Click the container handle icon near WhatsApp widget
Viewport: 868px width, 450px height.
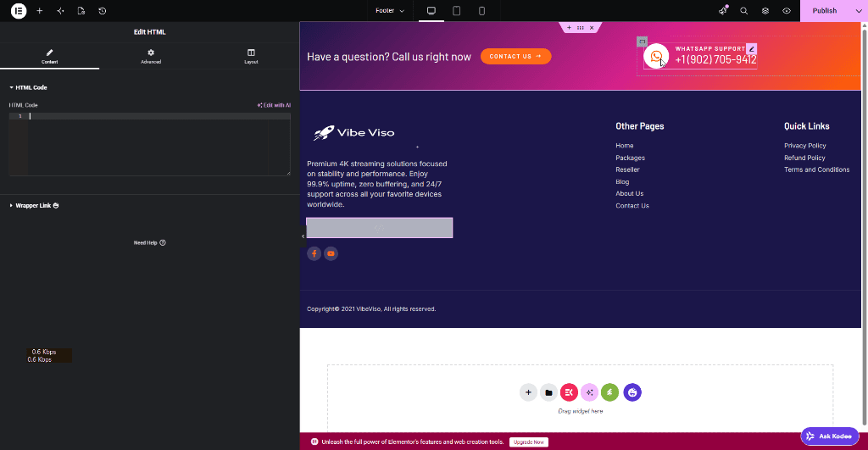[x=643, y=42]
